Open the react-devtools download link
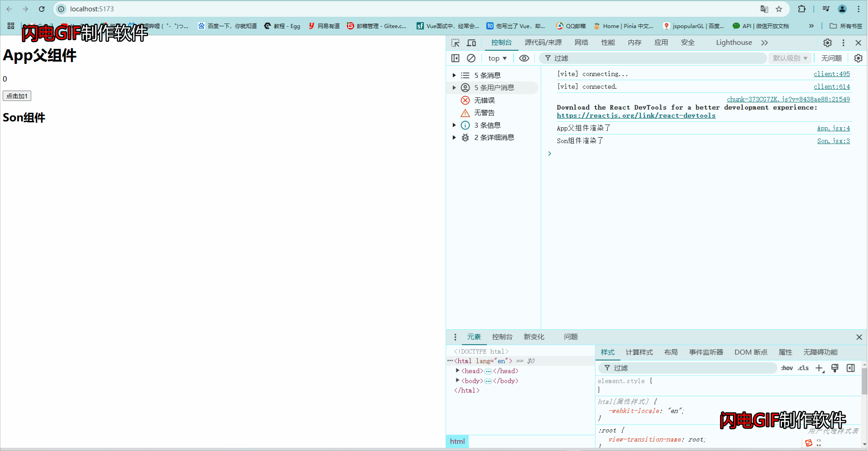Screen dimensions: 868x451 636,115
